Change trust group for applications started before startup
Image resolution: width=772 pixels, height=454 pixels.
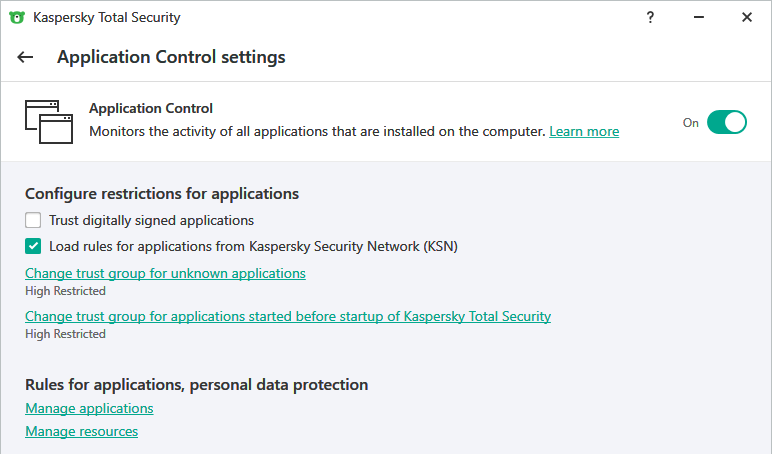pyautogui.click(x=288, y=316)
